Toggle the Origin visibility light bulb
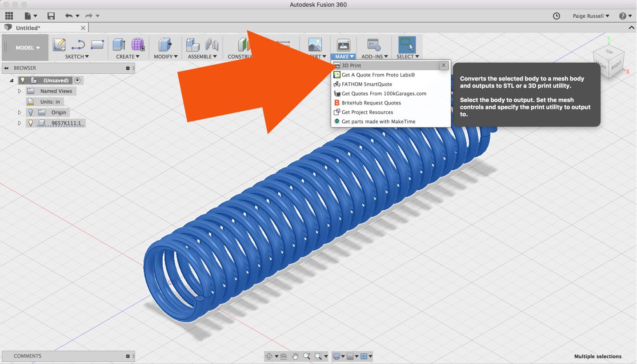637x364 pixels. [x=31, y=112]
